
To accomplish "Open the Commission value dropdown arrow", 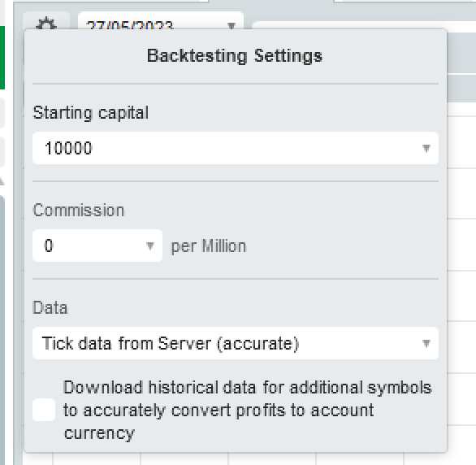I will pyautogui.click(x=150, y=246).
